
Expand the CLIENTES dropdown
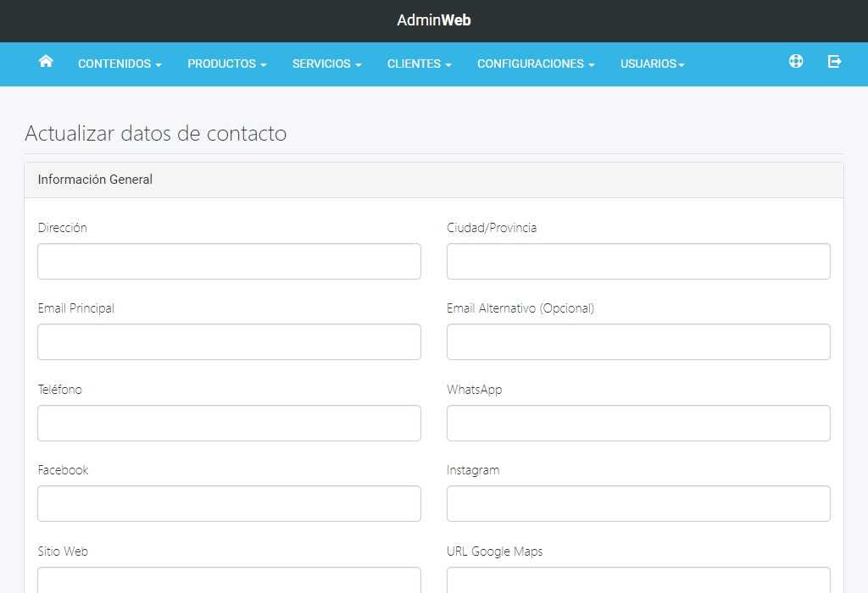(x=419, y=64)
